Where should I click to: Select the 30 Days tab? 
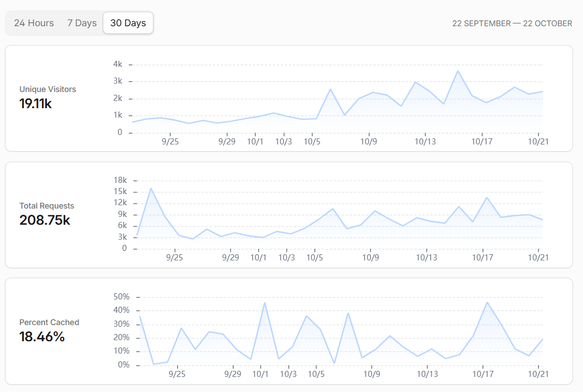point(128,23)
